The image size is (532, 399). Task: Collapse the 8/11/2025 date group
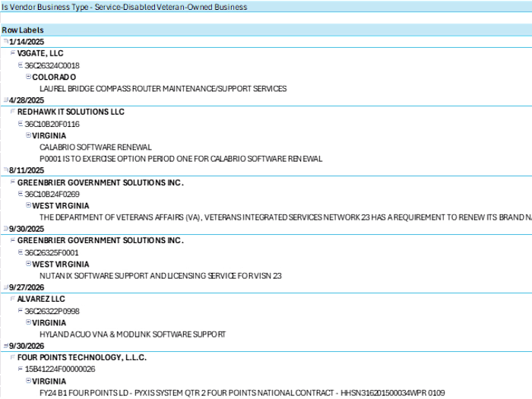[x=6, y=169]
